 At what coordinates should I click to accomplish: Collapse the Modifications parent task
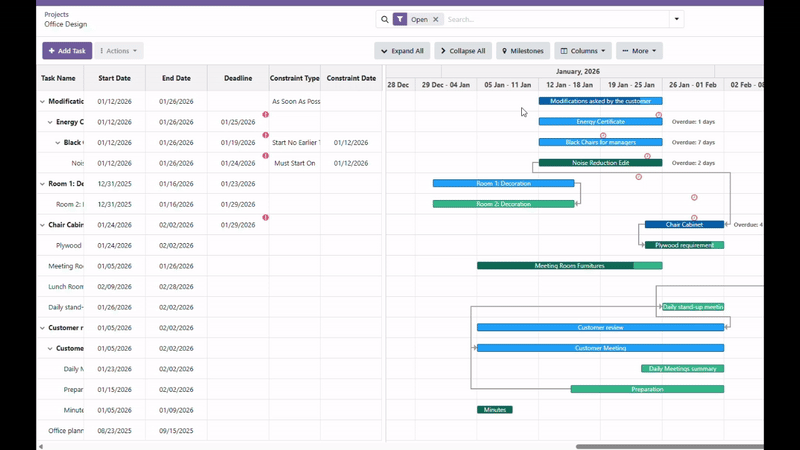(42, 101)
